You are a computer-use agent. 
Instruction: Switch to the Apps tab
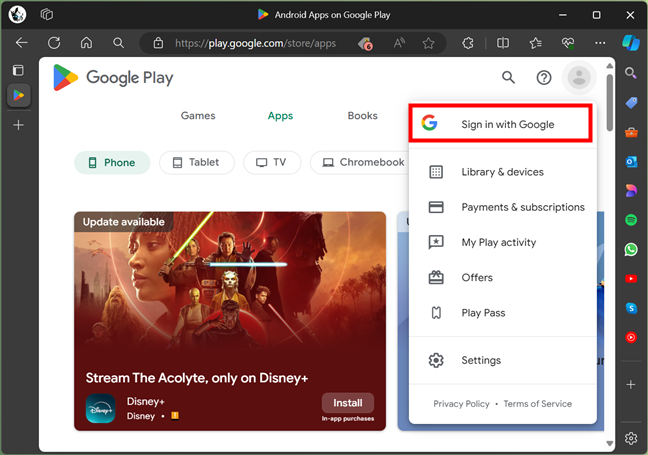[280, 116]
